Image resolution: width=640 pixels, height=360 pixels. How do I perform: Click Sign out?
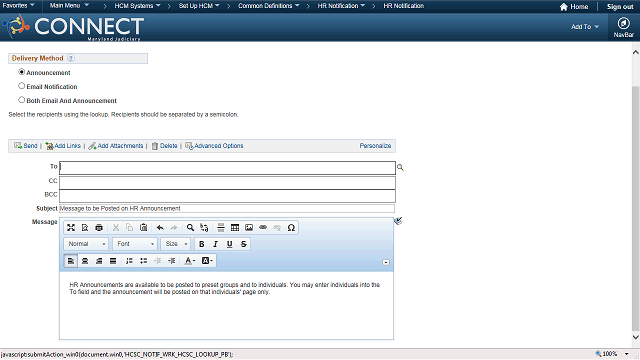click(x=620, y=7)
